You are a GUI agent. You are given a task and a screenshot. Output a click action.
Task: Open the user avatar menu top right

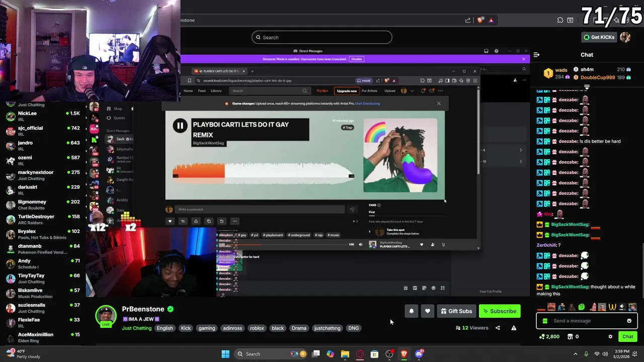pos(625,37)
